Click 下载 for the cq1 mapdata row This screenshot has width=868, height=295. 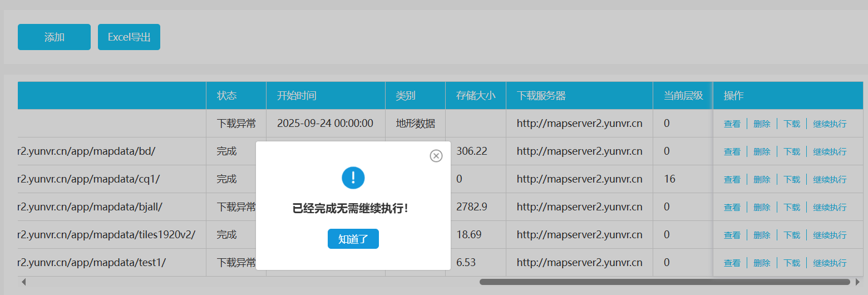click(792, 179)
